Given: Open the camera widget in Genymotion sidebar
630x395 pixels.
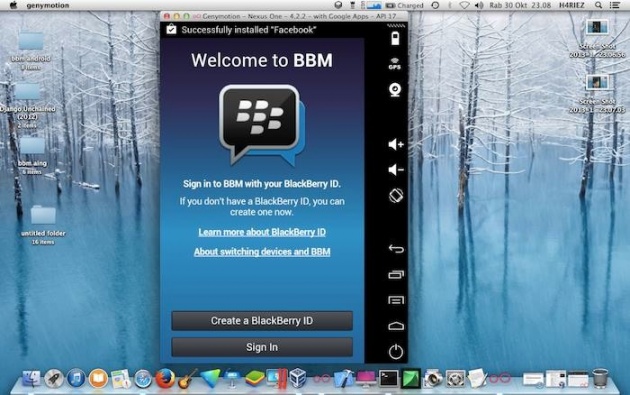Looking at the screenshot, I should (x=395, y=90).
